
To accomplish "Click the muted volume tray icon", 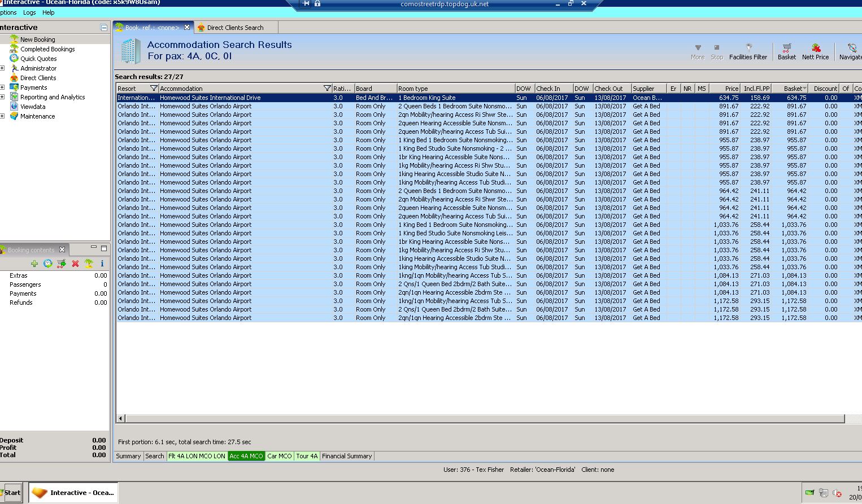I will (837, 493).
